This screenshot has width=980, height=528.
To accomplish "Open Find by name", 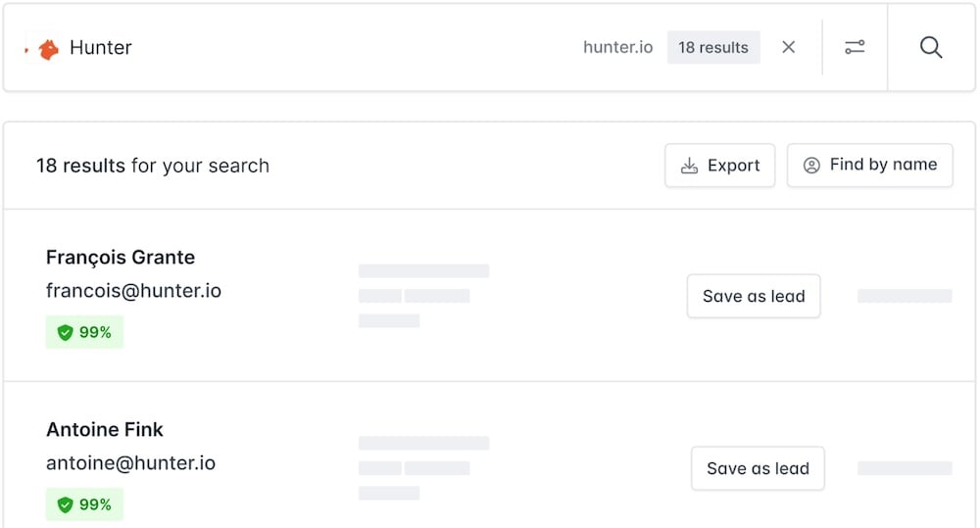I will tap(870, 165).
